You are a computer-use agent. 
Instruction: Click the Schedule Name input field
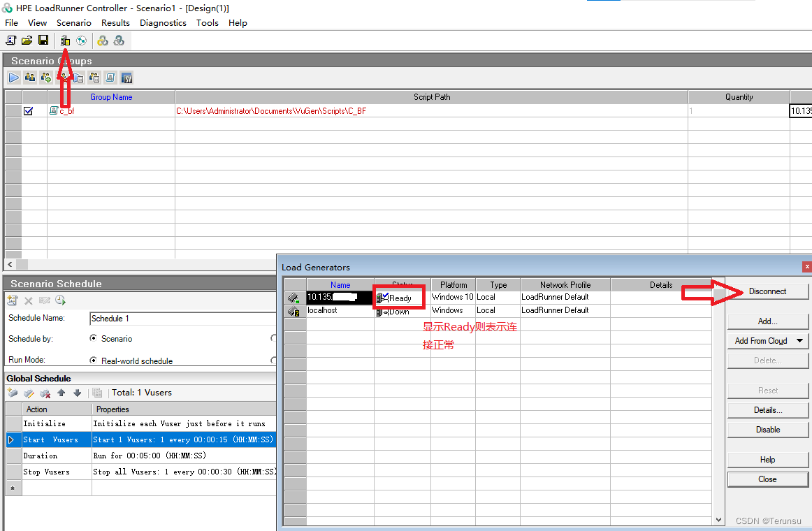tap(183, 319)
